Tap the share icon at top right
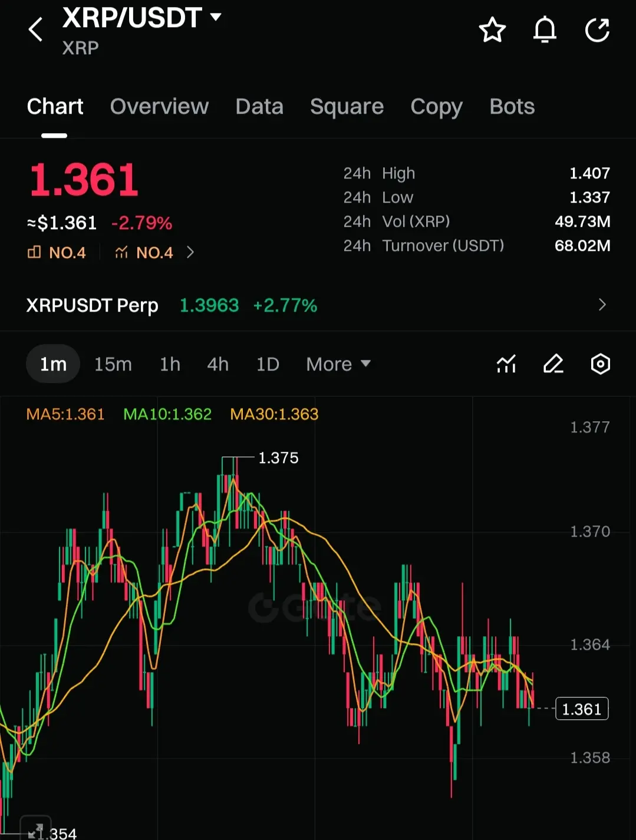This screenshot has width=636, height=840. coord(597,30)
